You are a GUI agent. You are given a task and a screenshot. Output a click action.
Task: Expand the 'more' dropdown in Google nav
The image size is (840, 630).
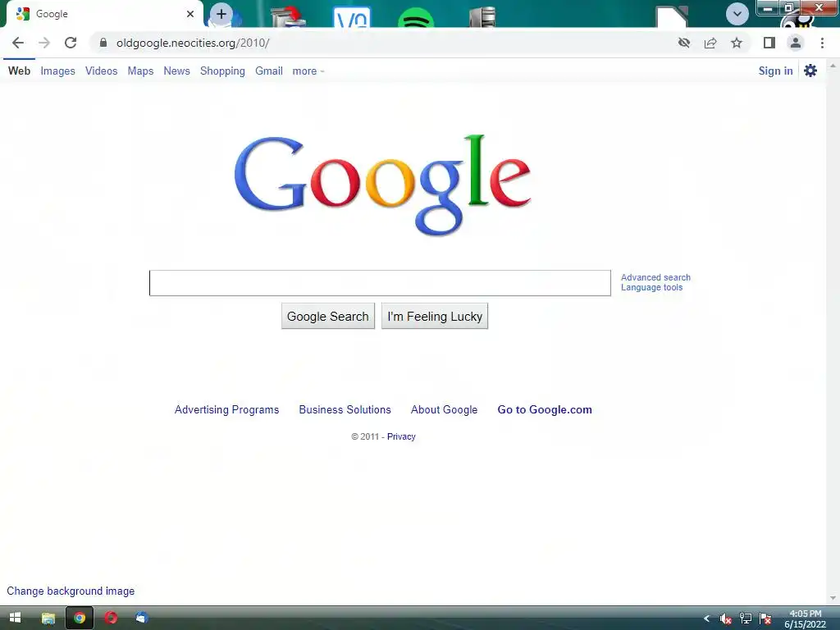(x=308, y=71)
